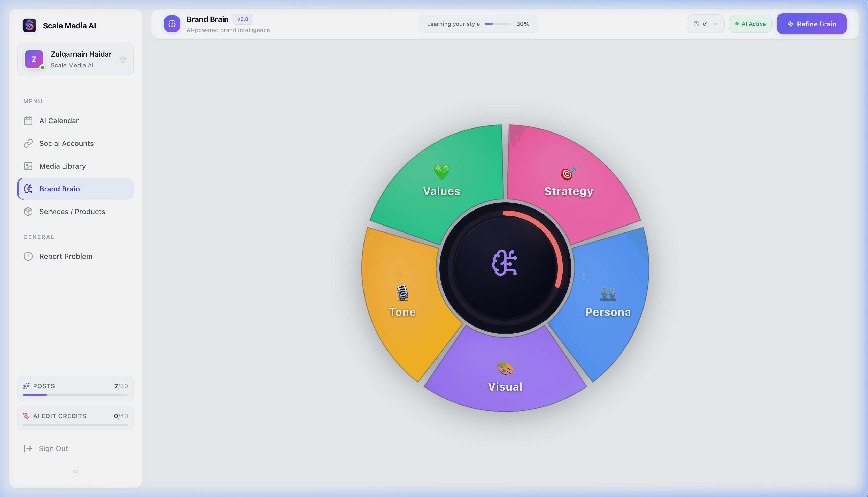
Task: Click the people icon on Persona segment
Action: point(608,294)
